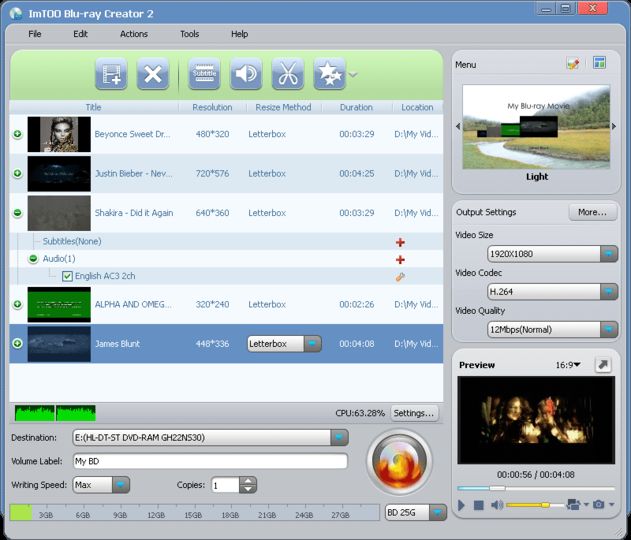
Task: Open the Video Codec H.264 dropdown
Action: click(x=609, y=291)
